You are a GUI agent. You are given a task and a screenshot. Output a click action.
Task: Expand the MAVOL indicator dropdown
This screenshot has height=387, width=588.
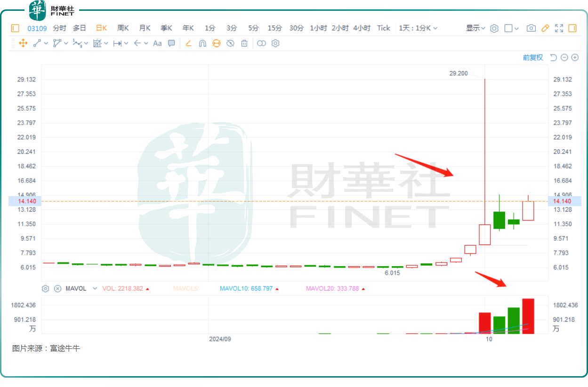95,289
